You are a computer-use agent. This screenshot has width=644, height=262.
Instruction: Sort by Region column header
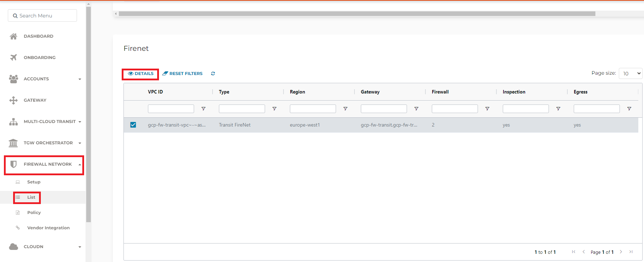(297, 92)
